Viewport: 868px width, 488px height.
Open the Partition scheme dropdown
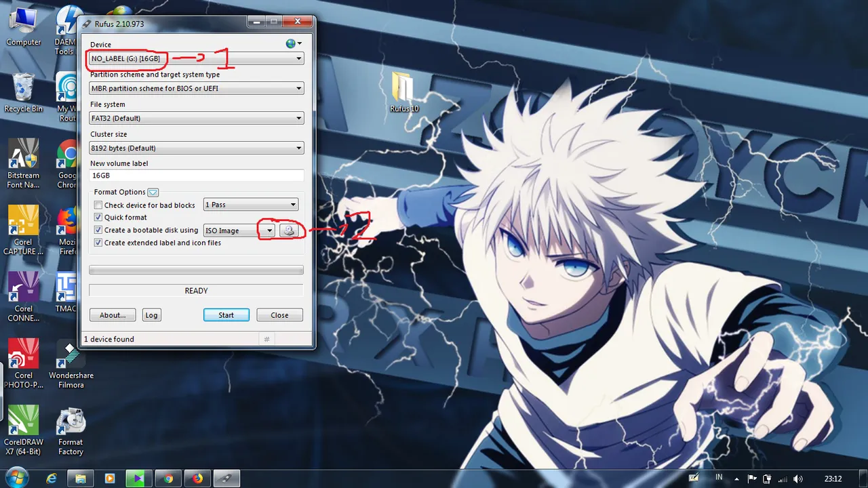pyautogui.click(x=197, y=88)
